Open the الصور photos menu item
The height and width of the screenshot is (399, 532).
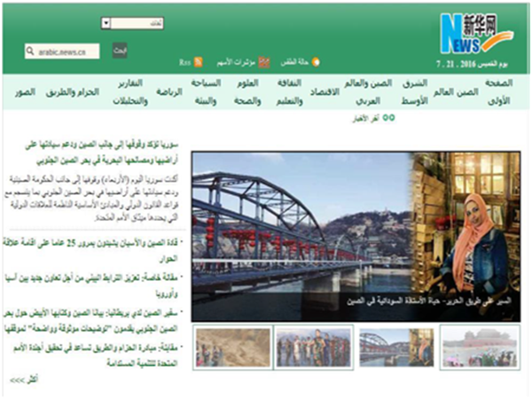[25, 92]
